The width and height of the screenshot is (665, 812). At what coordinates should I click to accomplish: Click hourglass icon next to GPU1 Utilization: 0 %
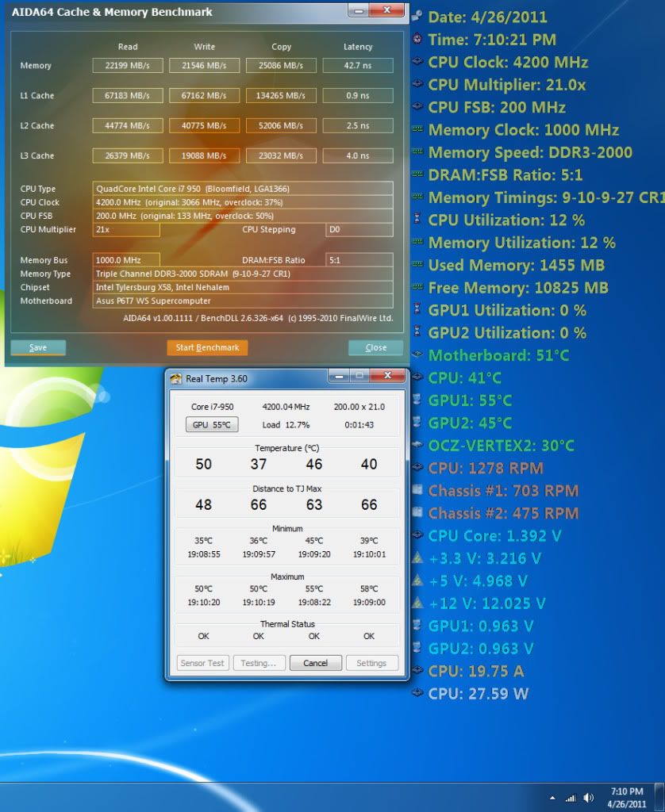[417, 308]
